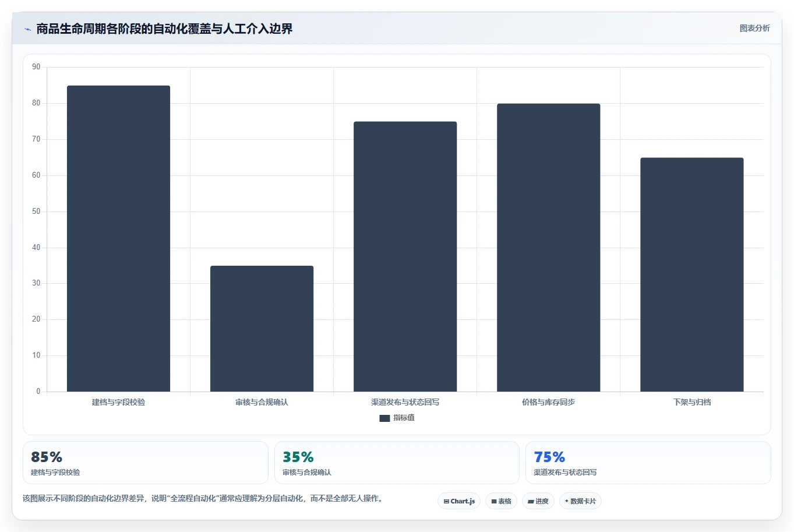Click the chart title 商品生命周期各阶段的自动化覆盖与人工介入边界

(x=164, y=29)
